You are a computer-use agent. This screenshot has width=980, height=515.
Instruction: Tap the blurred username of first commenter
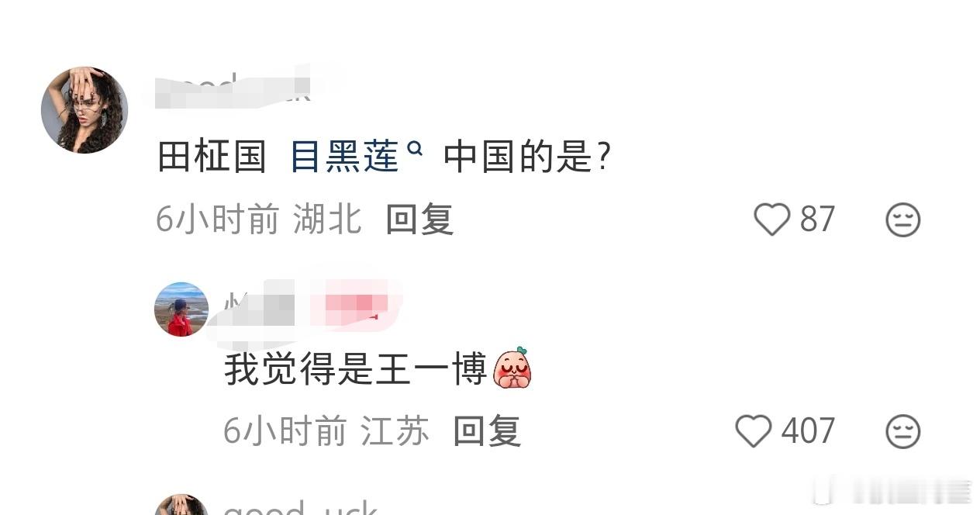[x=233, y=87]
